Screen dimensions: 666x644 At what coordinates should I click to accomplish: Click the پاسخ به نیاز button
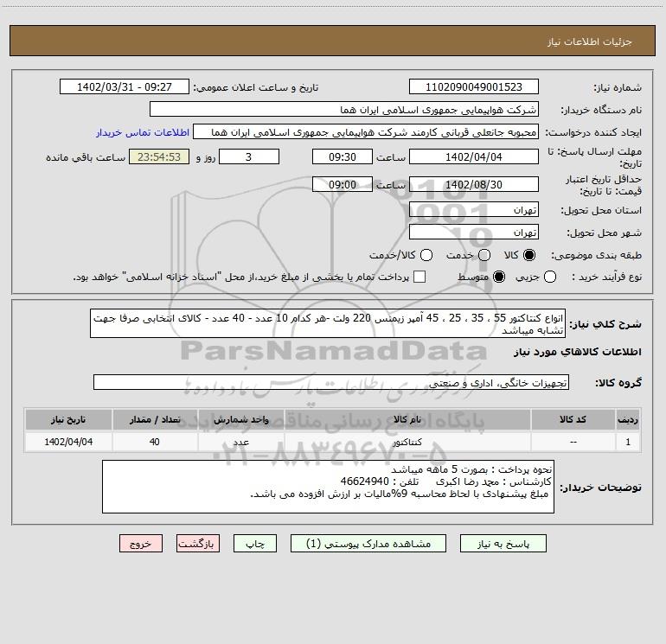[x=503, y=544]
